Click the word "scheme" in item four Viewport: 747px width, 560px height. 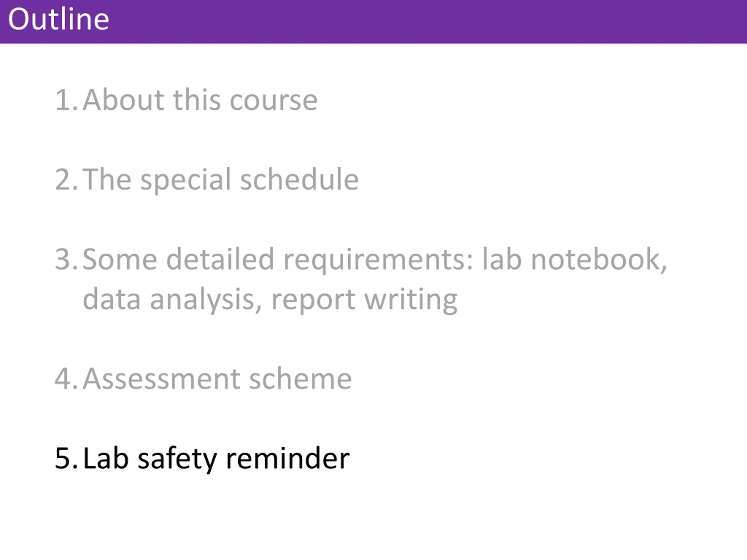(301, 379)
